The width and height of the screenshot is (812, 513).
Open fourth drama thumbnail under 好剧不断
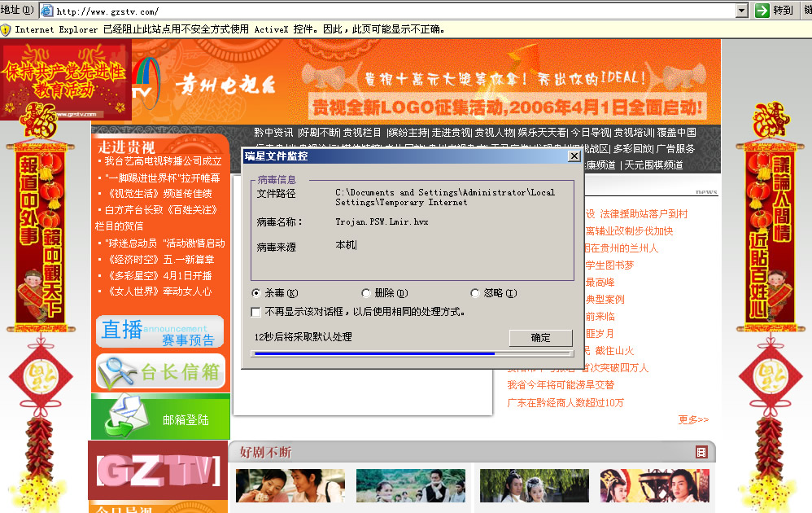pyautogui.click(x=655, y=485)
